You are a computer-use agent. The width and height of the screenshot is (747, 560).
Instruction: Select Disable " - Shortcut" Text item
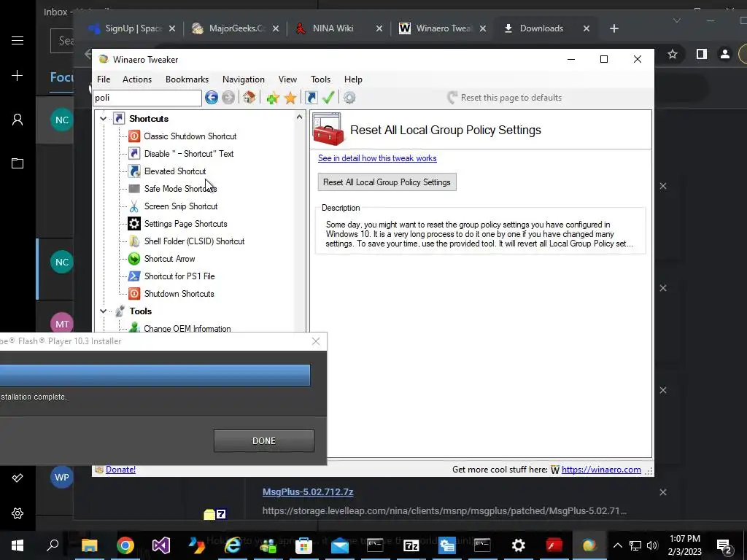(189, 154)
